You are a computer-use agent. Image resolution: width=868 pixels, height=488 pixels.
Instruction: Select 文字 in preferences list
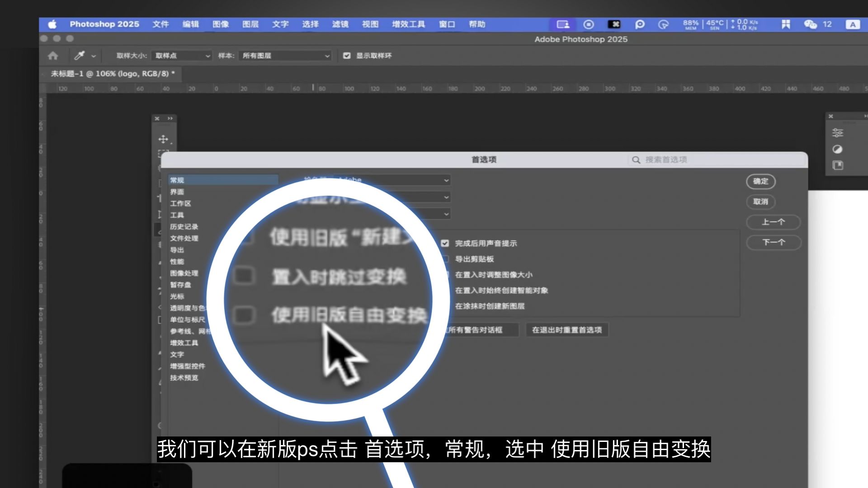[x=177, y=355]
